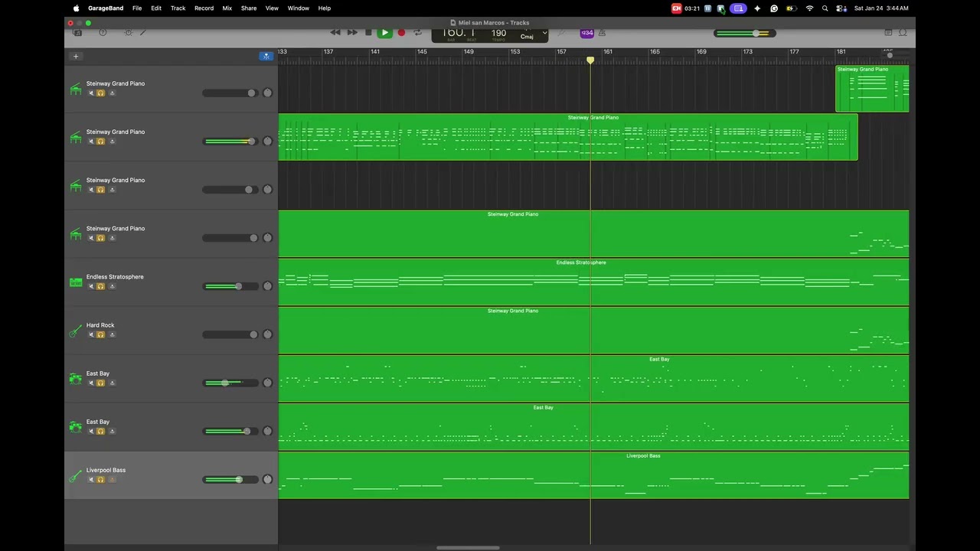Select the Liverpool Bass track name

pyautogui.click(x=106, y=471)
